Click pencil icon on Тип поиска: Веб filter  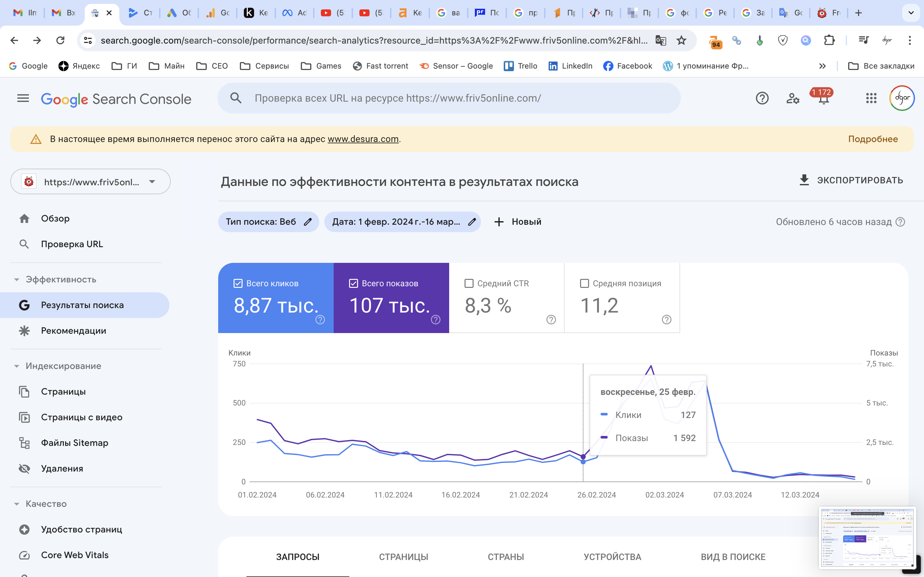[x=308, y=222]
